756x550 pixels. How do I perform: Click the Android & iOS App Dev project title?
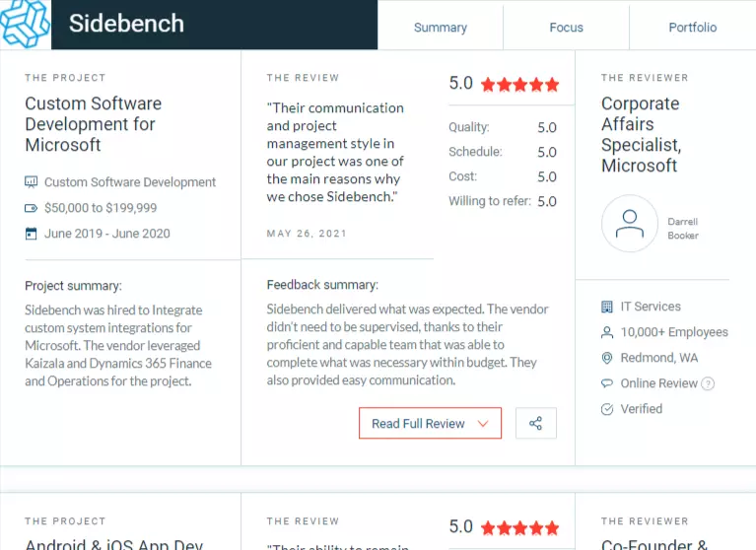[113, 544]
